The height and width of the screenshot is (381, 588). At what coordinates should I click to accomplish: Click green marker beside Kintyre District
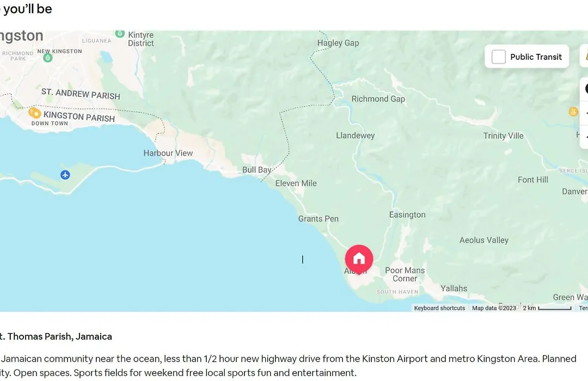120,34
